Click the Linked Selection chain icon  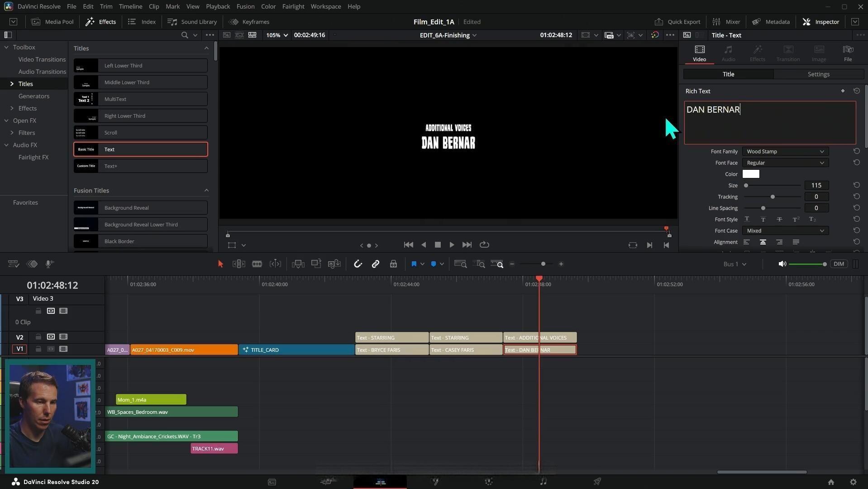[x=376, y=264]
